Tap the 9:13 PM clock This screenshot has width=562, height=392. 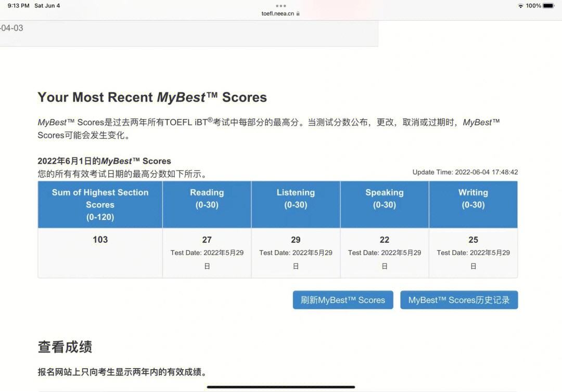tap(18, 6)
